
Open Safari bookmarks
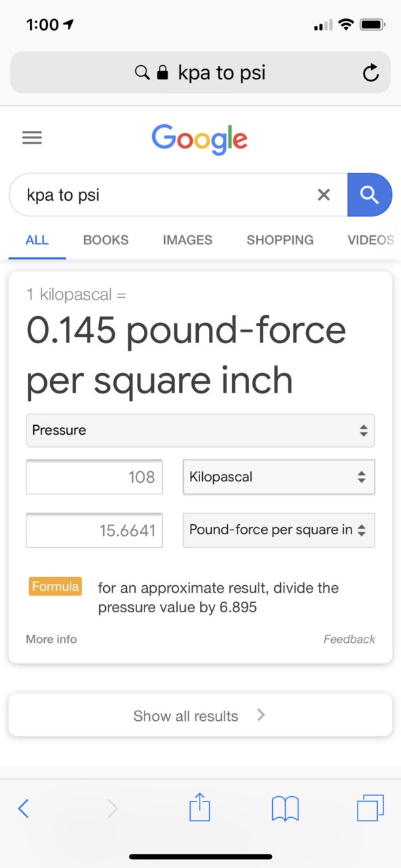point(285,808)
